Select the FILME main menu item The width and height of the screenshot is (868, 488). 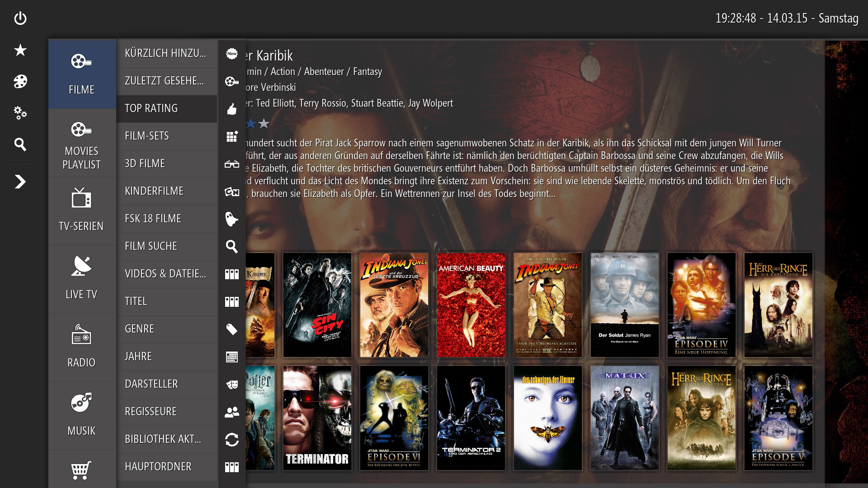click(82, 75)
